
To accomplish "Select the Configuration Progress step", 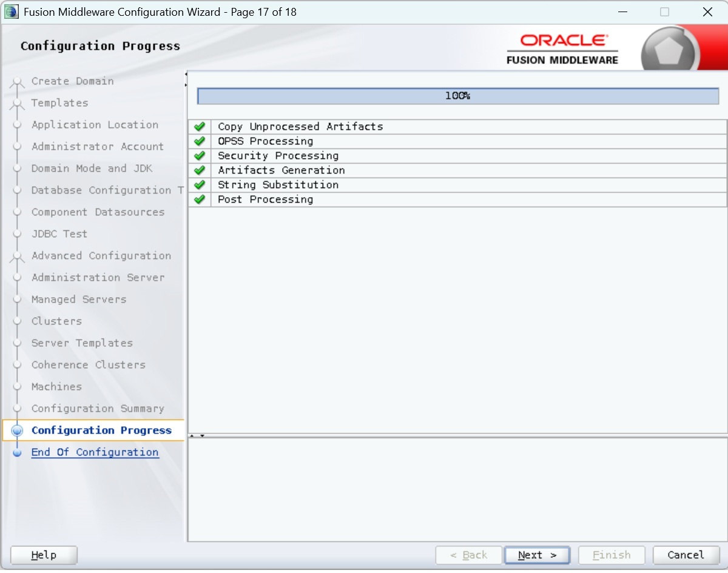I will (x=101, y=431).
